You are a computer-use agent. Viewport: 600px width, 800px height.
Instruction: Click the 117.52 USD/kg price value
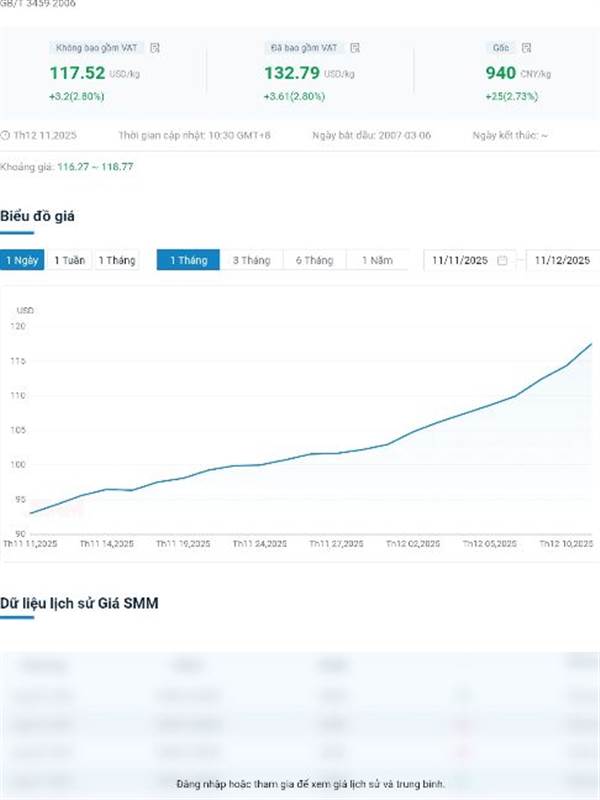pos(76,73)
